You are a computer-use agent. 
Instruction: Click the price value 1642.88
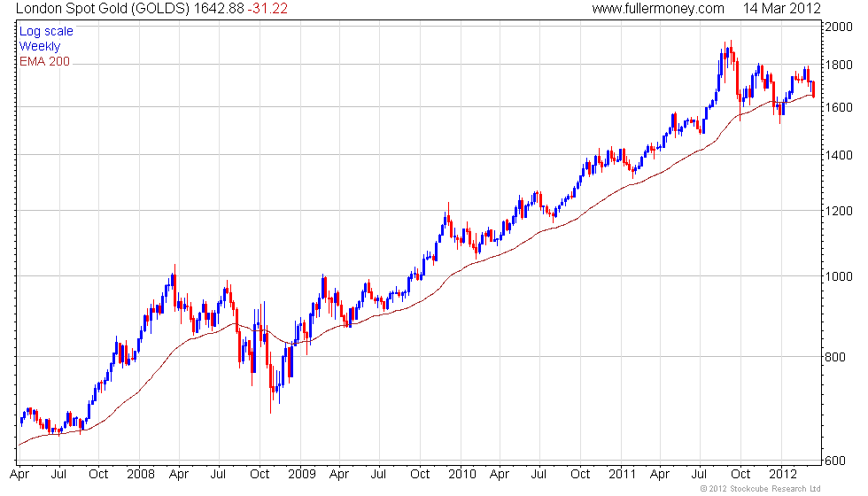[218, 8]
